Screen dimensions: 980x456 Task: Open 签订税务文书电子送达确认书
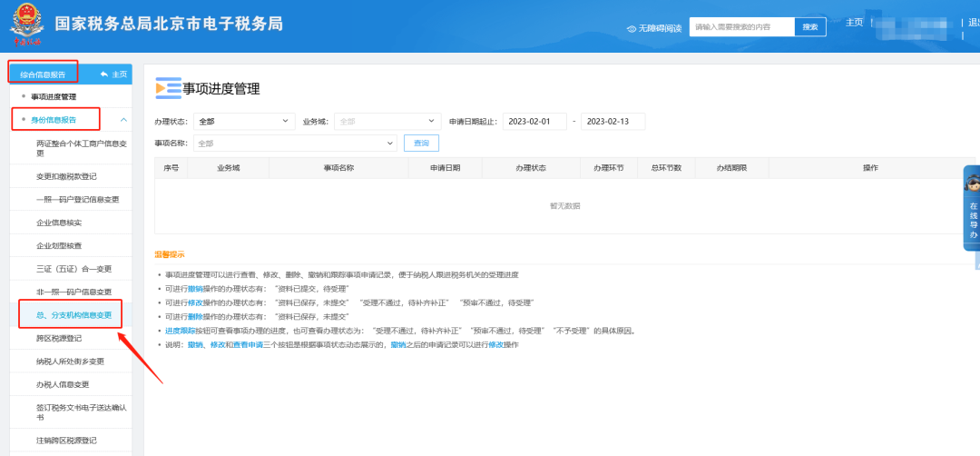tap(82, 412)
